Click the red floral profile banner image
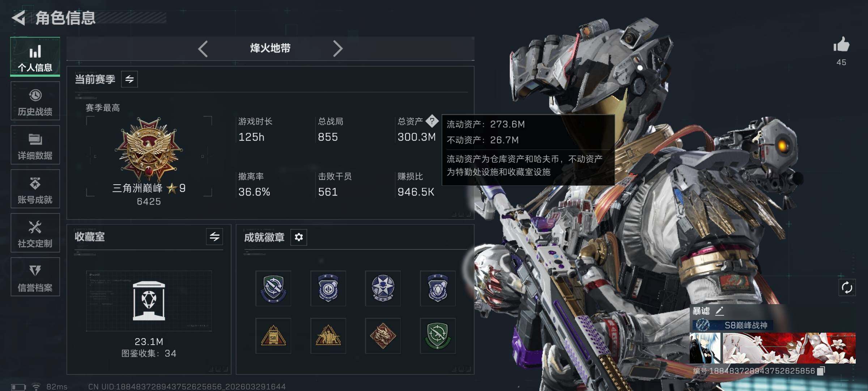 [789, 348]
